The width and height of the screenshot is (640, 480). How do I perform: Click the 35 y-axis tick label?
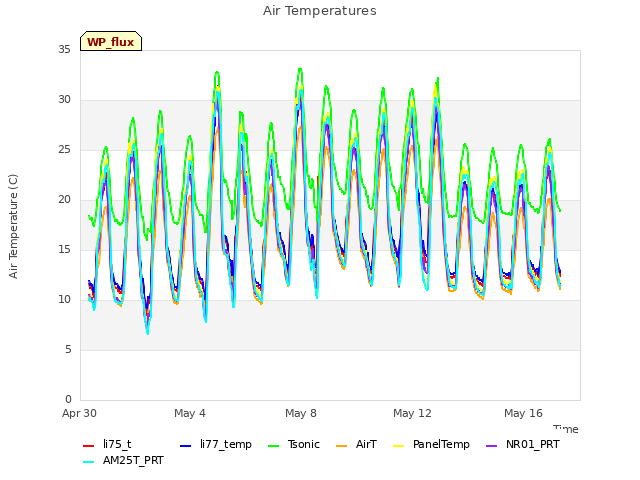(x=64, y=49)
